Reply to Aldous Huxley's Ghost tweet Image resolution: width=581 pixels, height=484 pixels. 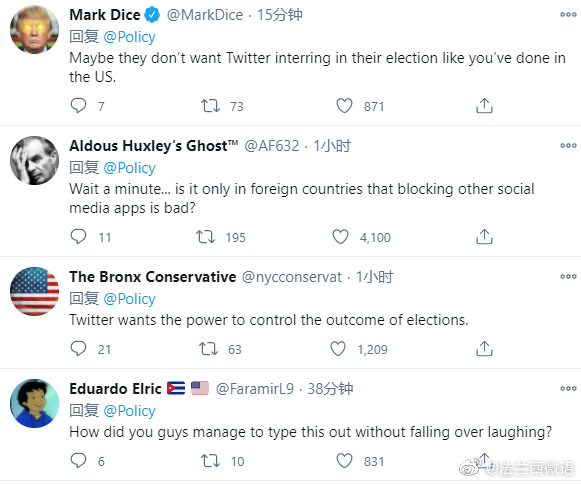[78, 236]
